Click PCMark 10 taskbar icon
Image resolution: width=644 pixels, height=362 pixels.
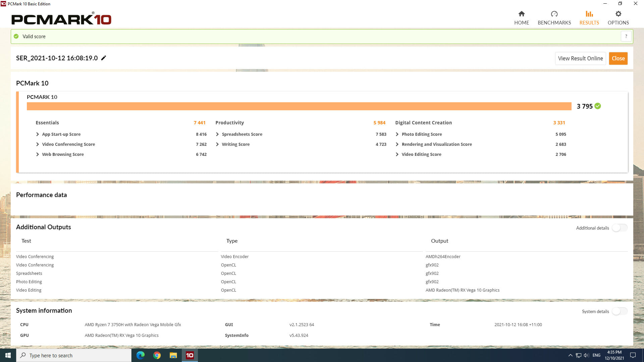pyautogui.click(x=190, y=355)
